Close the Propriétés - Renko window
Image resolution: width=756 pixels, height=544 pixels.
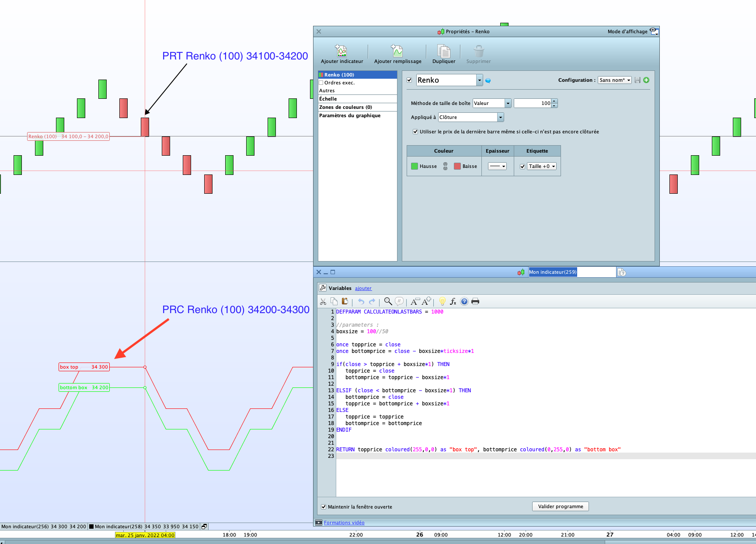(319, 31)
